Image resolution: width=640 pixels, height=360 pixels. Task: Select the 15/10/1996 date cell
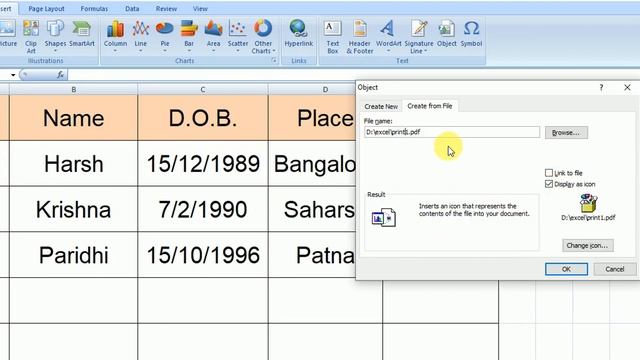(203, 255)
